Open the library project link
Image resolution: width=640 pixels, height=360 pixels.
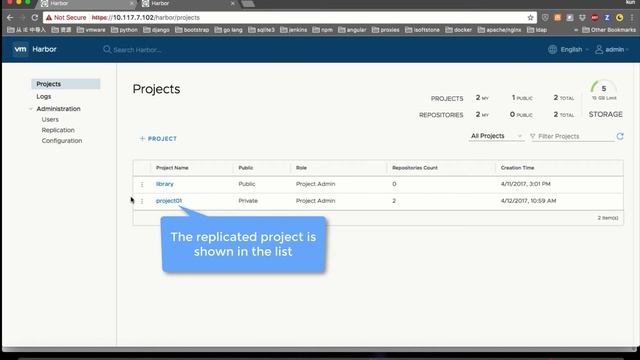164,184
